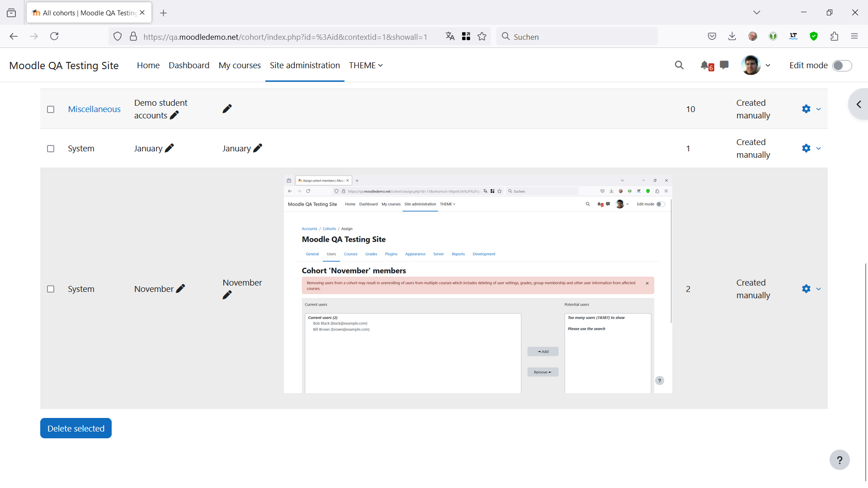Screen dimensions: 868x488
Task: Open the messaging chat bubble
Action: [724, 65]
